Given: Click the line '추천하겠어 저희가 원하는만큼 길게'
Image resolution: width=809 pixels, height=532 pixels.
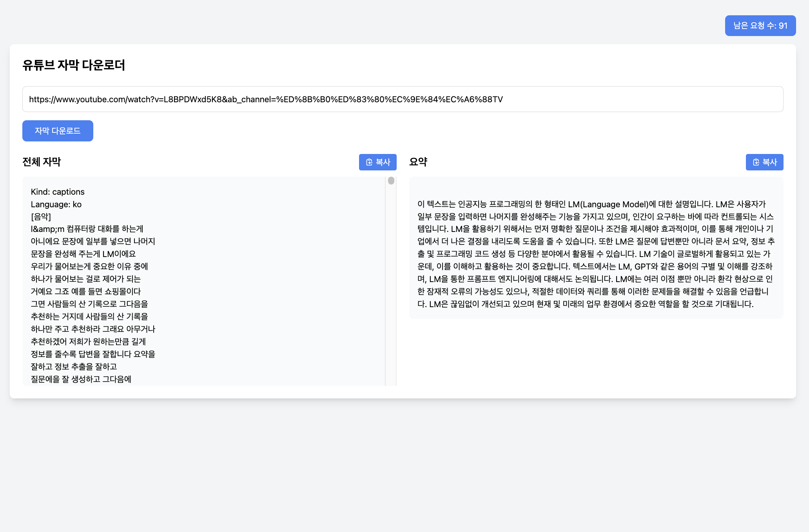Looking at the screenshot, I should (88, 342).
